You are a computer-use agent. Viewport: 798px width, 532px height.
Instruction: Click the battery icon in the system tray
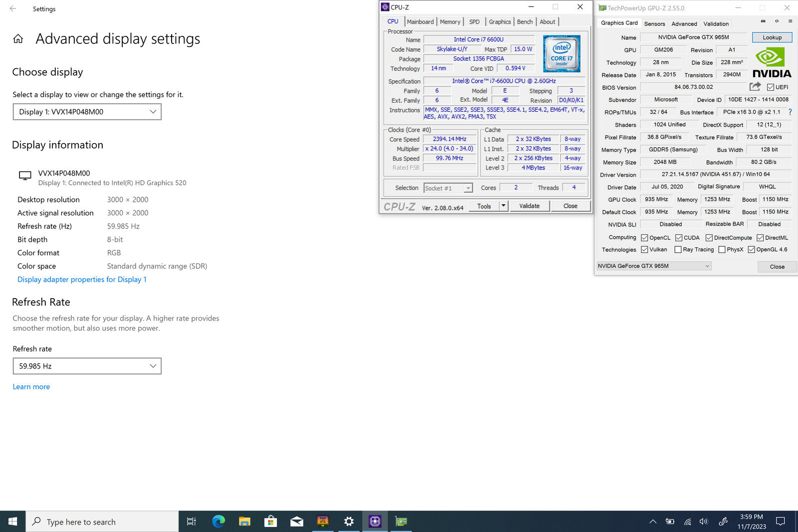coord(670,522)
